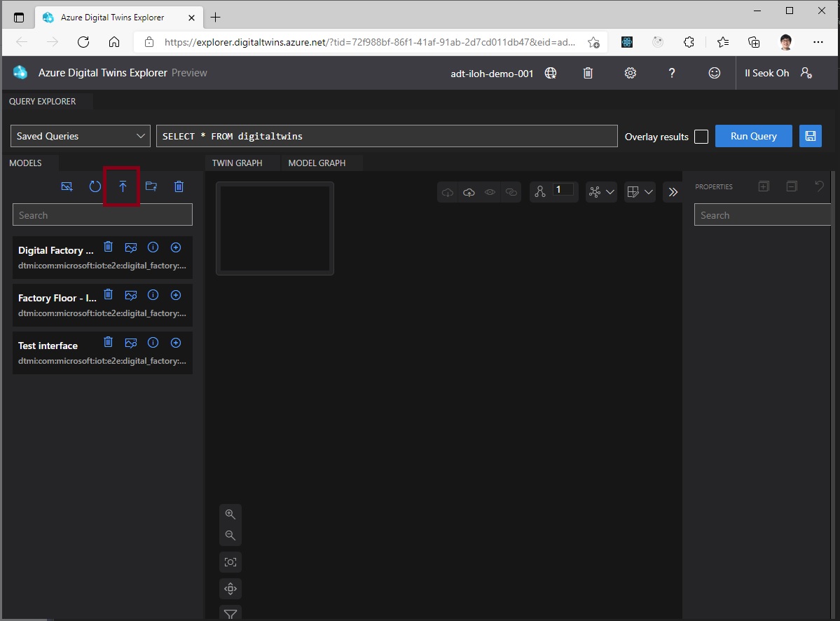
Task: Collapse all properties icon
Action: tap(792, 186)
